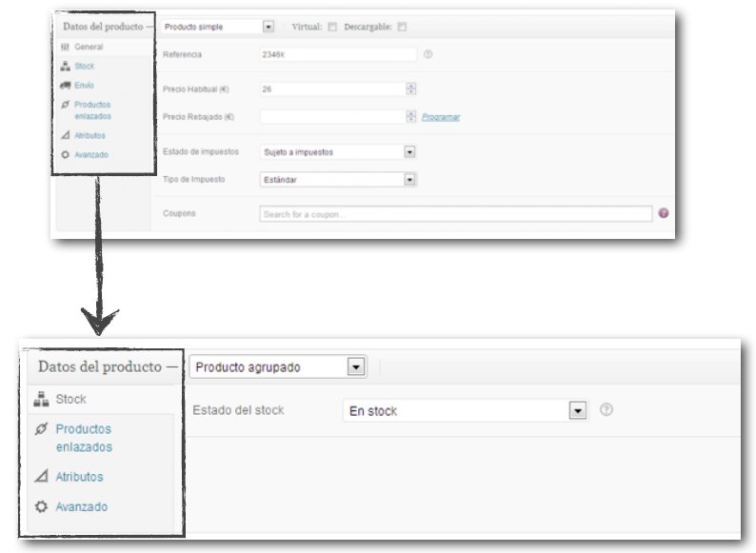756x553 pixels.
Task: Open the Tipo de Impuesto dropdown
Action: 409,178
